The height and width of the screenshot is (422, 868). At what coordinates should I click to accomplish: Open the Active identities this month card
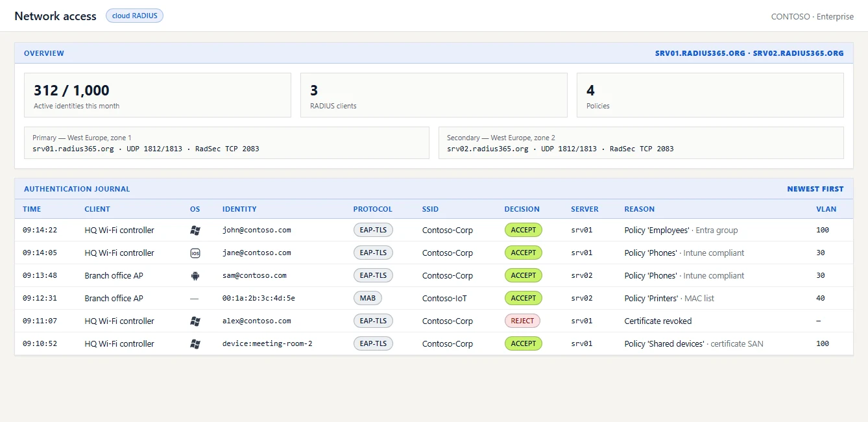[x=158, y=95]
